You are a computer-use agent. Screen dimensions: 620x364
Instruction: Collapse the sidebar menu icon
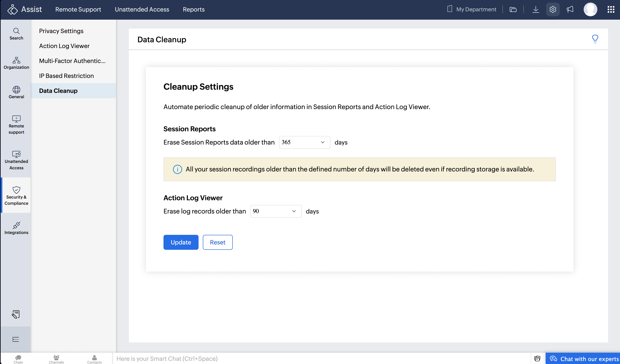pos(16,339)
